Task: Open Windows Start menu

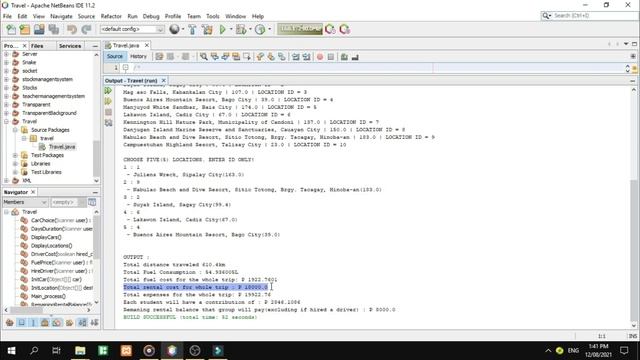Action: click(11, 351)
